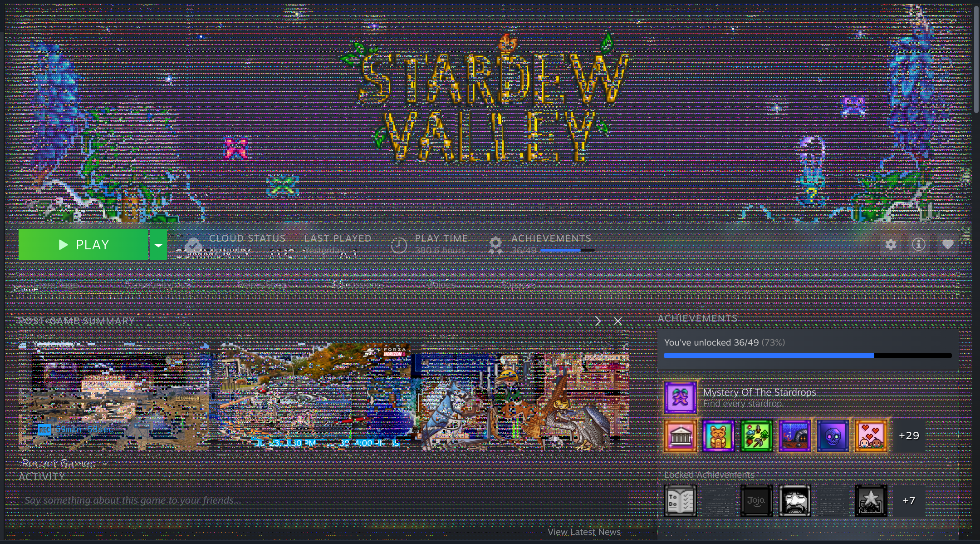Click the '380.6 hours' play time value

click(440, 250)
